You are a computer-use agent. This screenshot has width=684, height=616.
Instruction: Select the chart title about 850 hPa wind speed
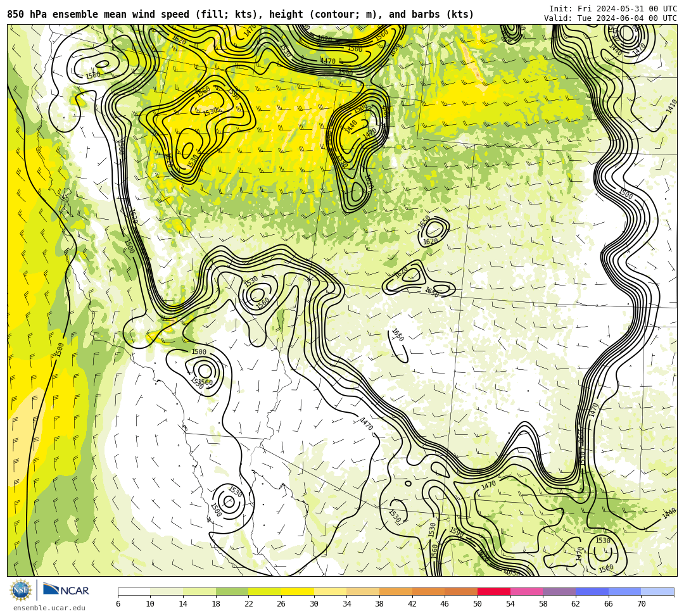tap(241, 15)
